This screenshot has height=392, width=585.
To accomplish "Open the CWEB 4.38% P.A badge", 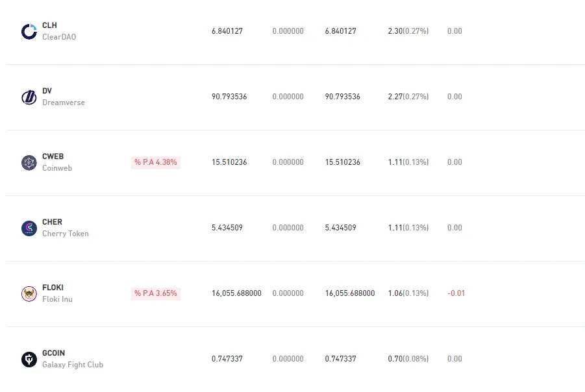I will pyautogui.click(x=156, y=162).
